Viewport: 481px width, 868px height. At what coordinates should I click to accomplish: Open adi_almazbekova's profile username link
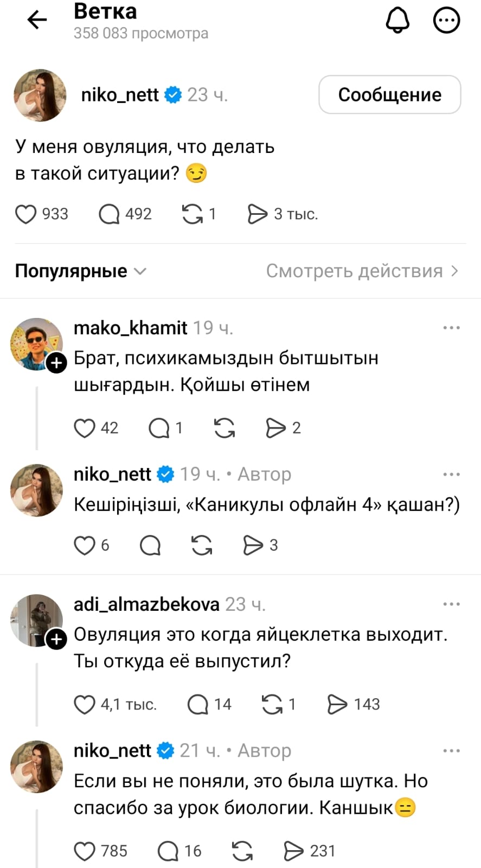pyautogui.click(x=146, y=604)
